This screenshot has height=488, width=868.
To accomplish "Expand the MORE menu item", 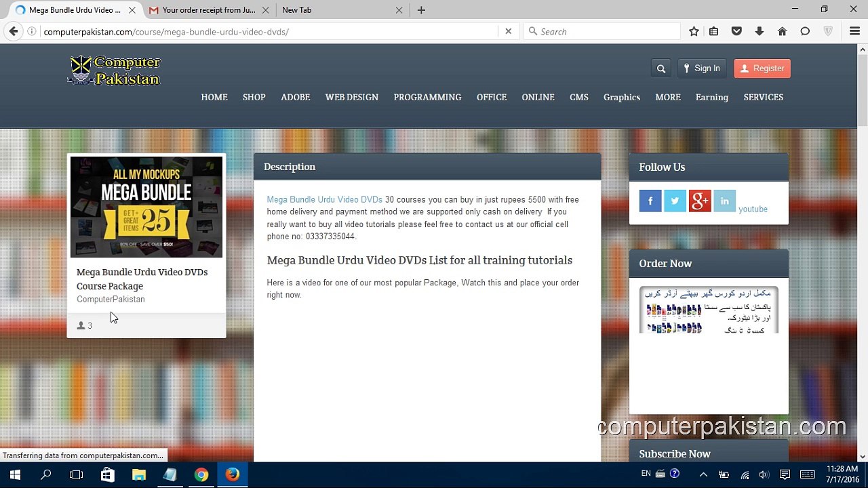I will (668, 98).
